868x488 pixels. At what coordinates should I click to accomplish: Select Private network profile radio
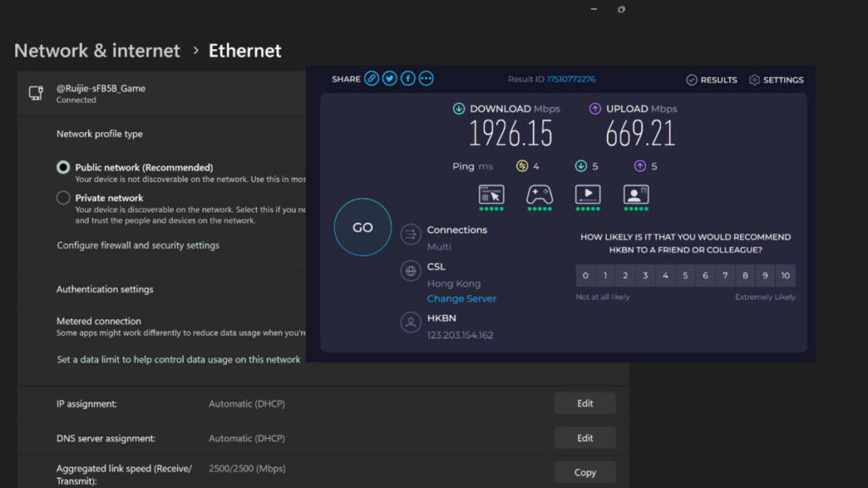(x=63, y=197)
